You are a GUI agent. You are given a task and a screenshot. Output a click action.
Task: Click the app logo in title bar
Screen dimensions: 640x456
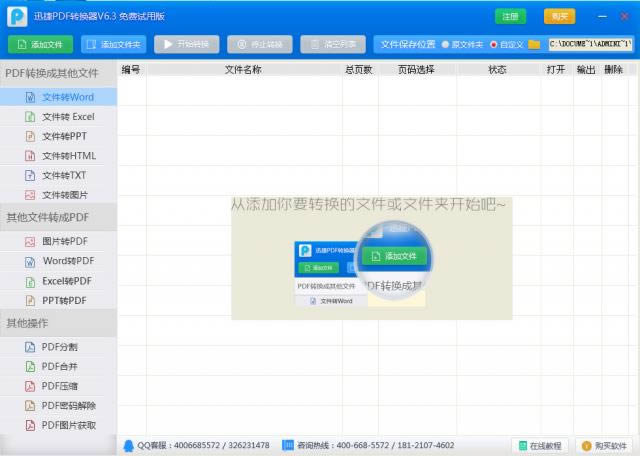17,17
